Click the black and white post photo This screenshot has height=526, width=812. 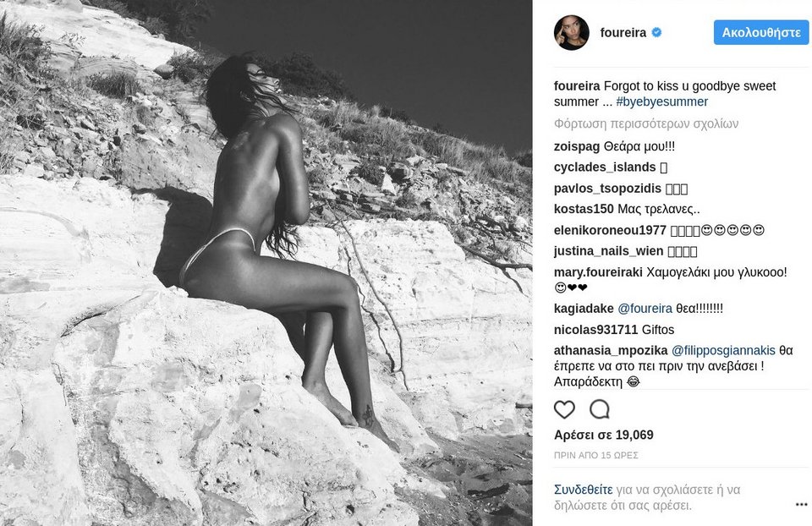point(266,263)
